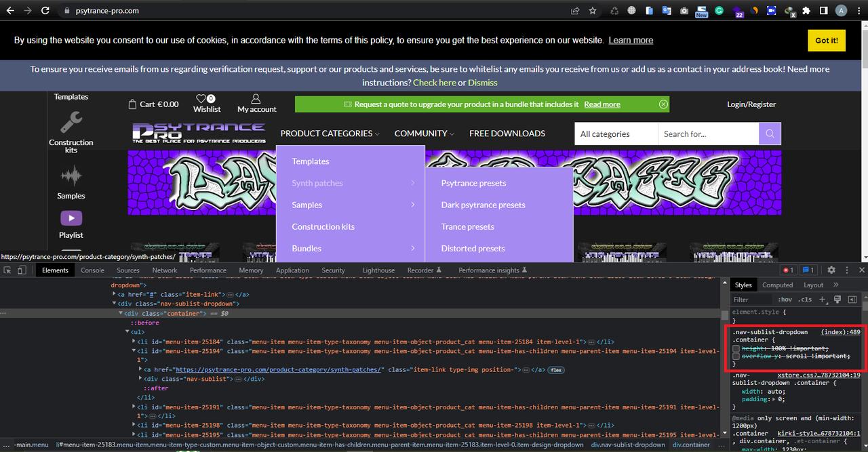Screen dimensions: 868x452
Task: Focus the Styles Filter input
Action: pos(753,299)
